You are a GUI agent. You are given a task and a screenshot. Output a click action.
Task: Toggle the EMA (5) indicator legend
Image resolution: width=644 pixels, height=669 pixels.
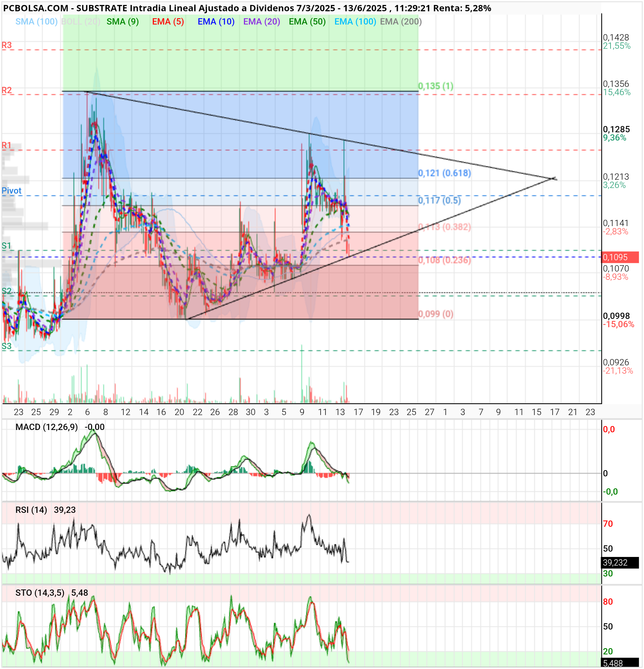(x=168, y=22)
